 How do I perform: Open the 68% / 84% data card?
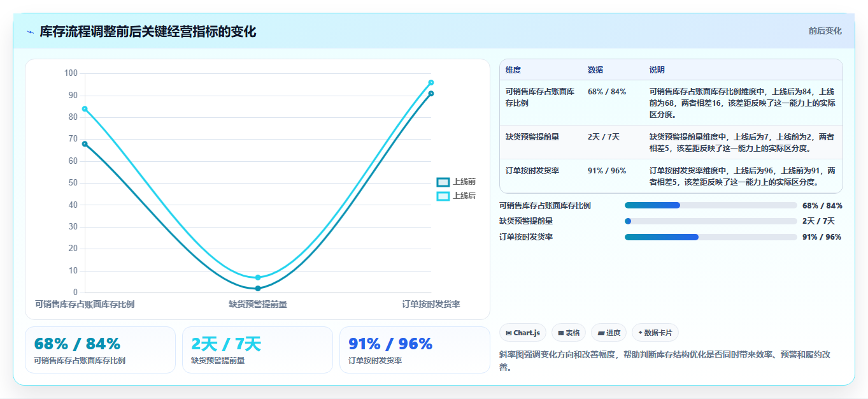point(100,350)
